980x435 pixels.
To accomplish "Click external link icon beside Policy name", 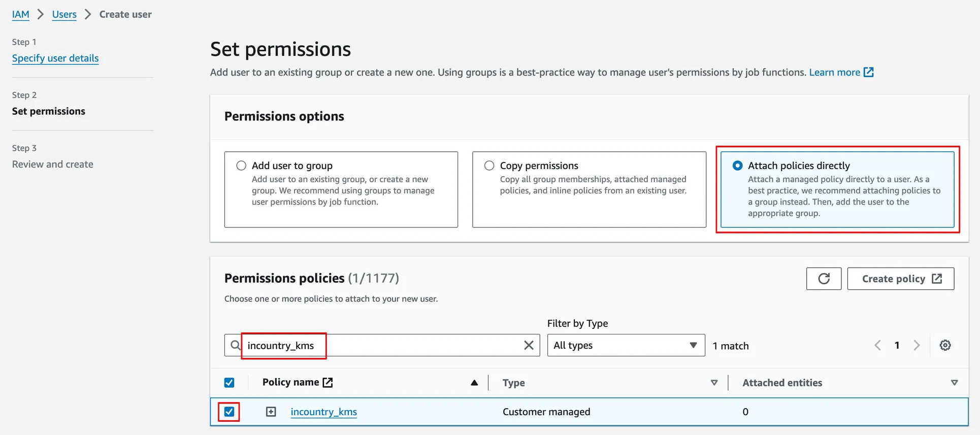I will coord(328,382).
